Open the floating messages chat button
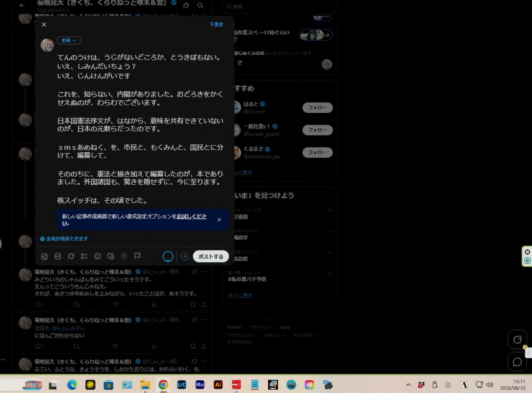The image size is (532, 393). (x=517, y=362)
